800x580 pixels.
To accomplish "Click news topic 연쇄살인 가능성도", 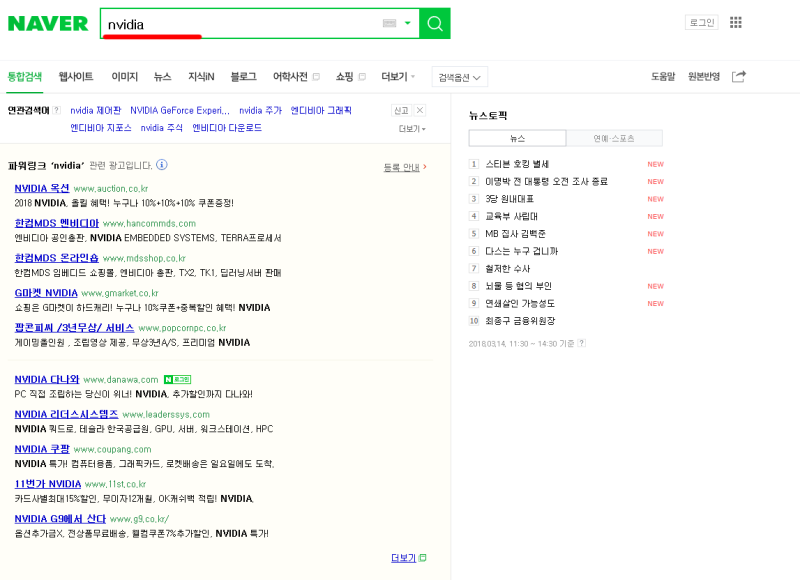I will click(x=520, y=304).
